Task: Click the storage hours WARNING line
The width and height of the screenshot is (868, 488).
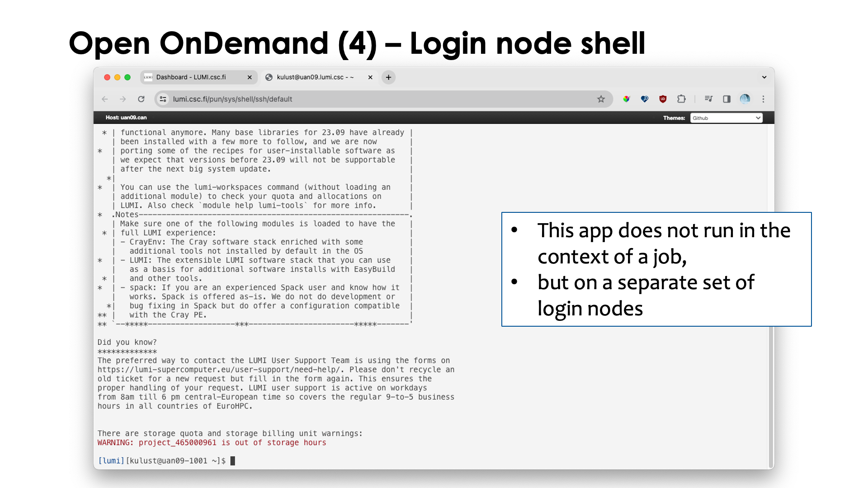Action: tap(212, 443)
